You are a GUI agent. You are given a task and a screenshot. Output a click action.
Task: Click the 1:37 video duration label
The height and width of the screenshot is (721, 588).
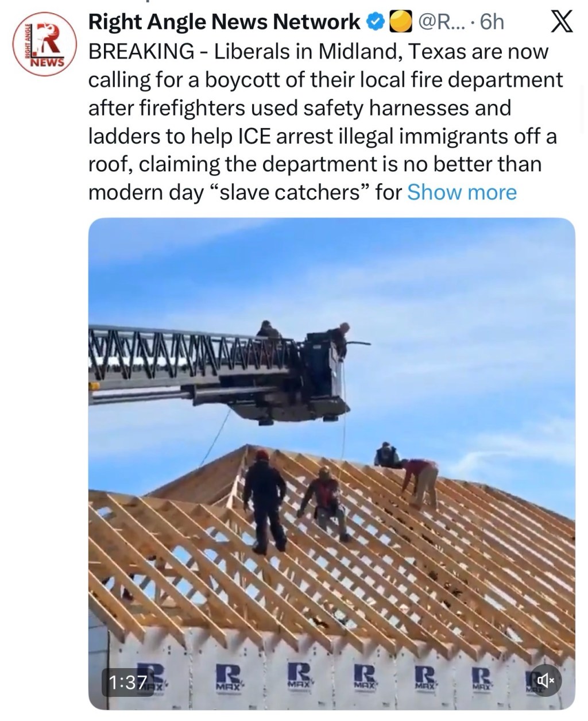[127, 682]
